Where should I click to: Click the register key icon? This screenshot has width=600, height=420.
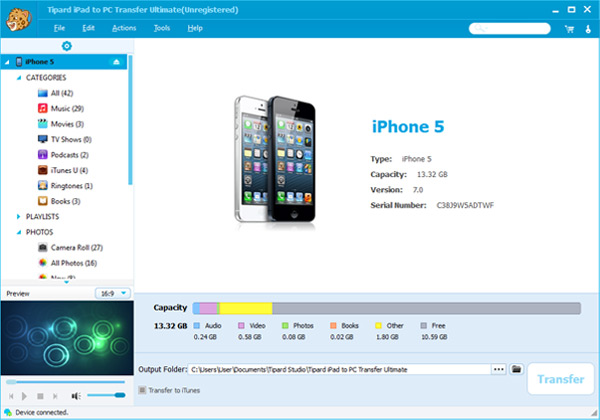point(588,29)
